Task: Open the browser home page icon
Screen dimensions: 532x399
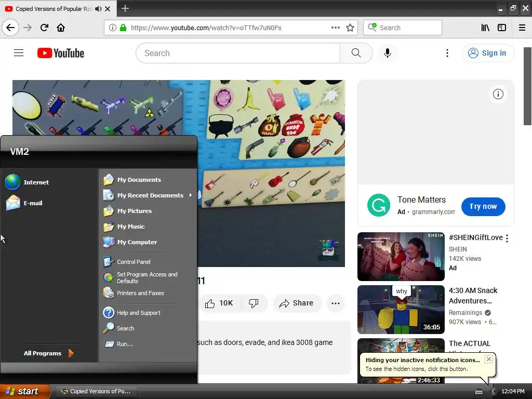Action: pos(61,28)
